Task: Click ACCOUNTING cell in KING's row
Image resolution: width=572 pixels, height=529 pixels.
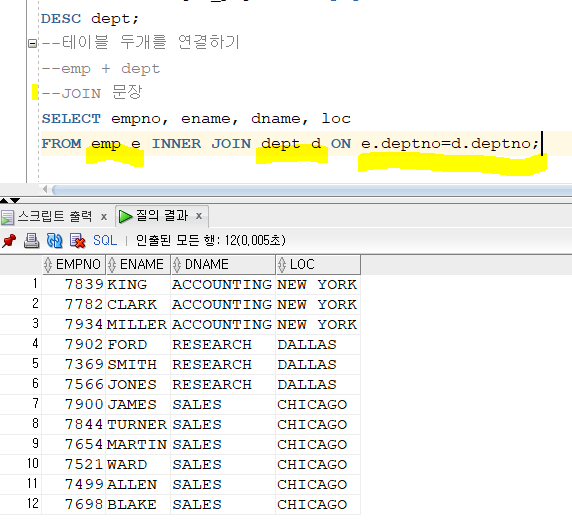Action: [223, 285]
